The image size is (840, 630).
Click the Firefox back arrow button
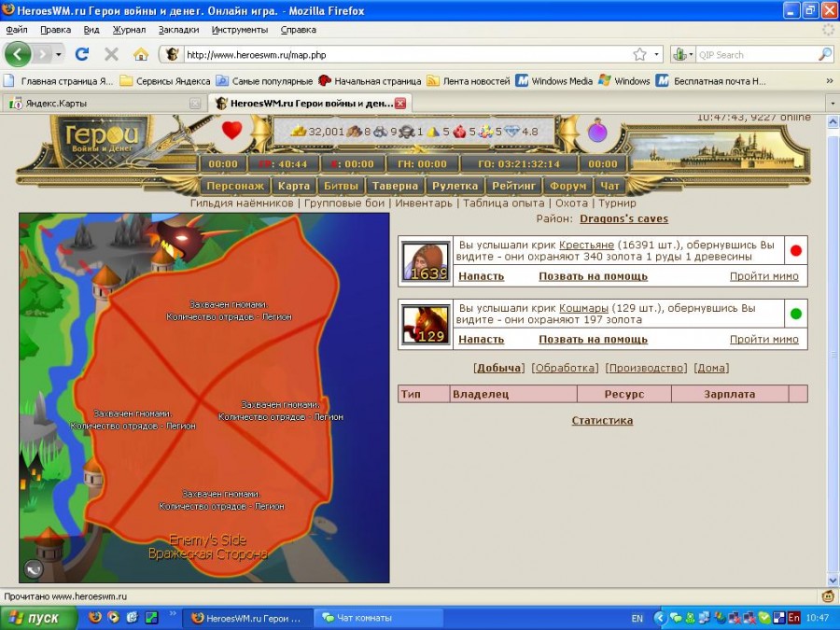tap(19, 54)
